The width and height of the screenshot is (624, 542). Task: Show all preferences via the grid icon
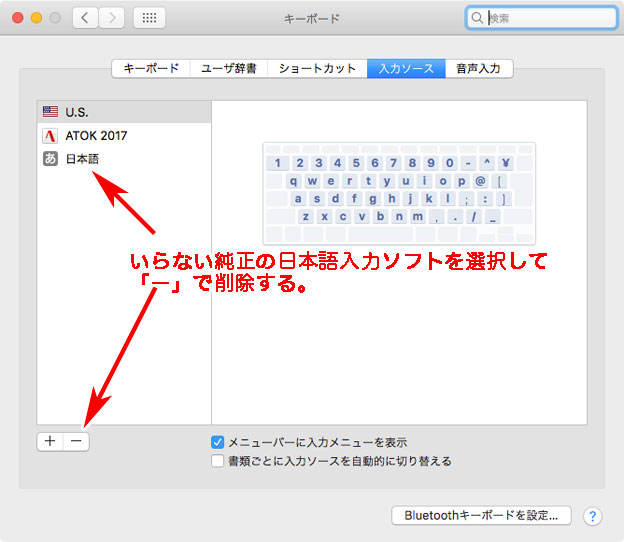149,18
